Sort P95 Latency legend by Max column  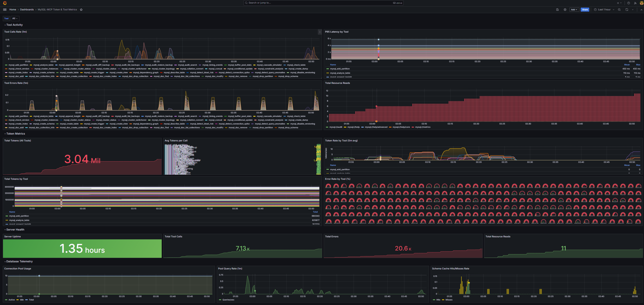(x=638, y=65)
